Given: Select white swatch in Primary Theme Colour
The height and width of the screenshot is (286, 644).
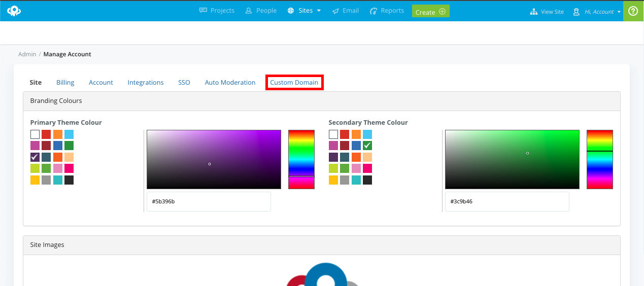Looking at the screenshot, I should 35,134.
